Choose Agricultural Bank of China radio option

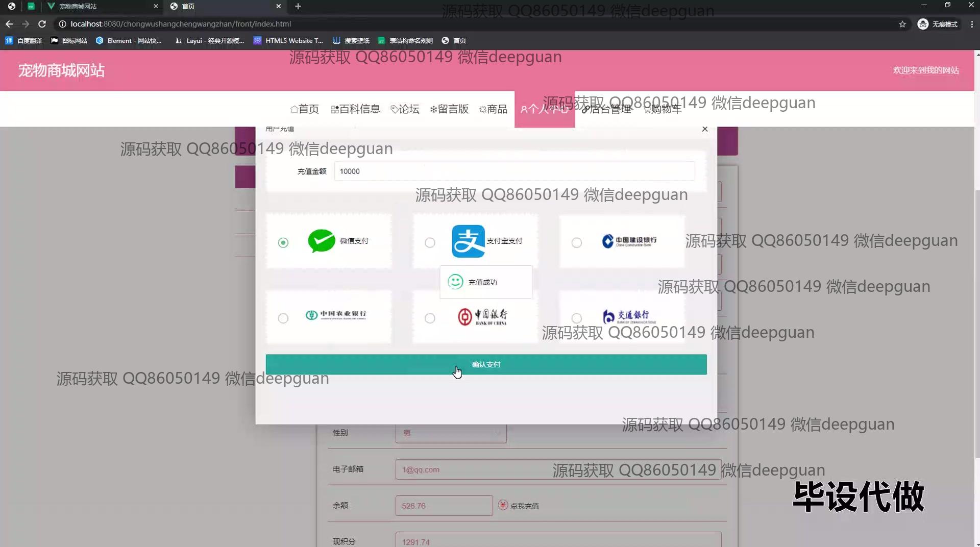(283, 318)
